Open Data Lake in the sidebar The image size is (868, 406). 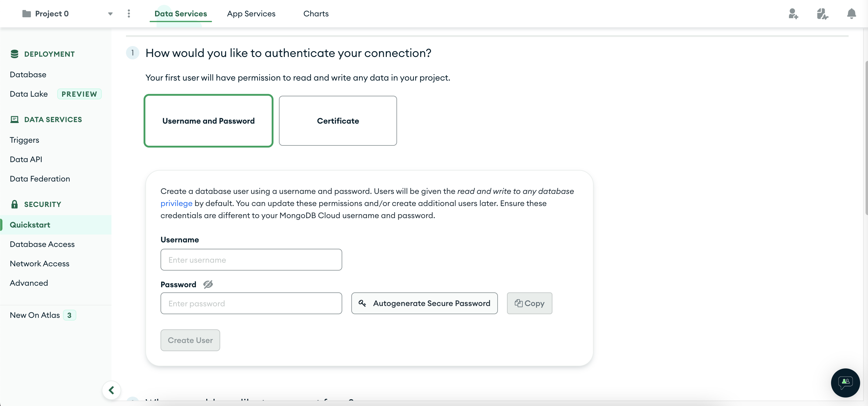click(29, 94)
